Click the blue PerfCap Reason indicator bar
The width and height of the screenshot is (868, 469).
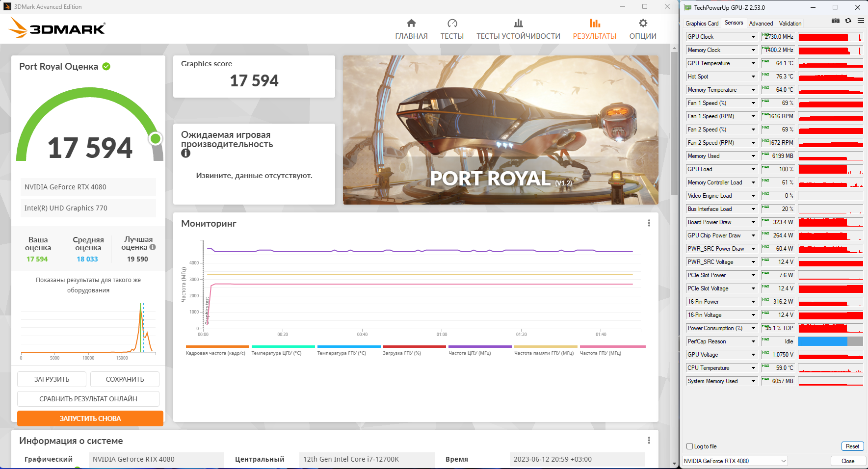point(823,341)
